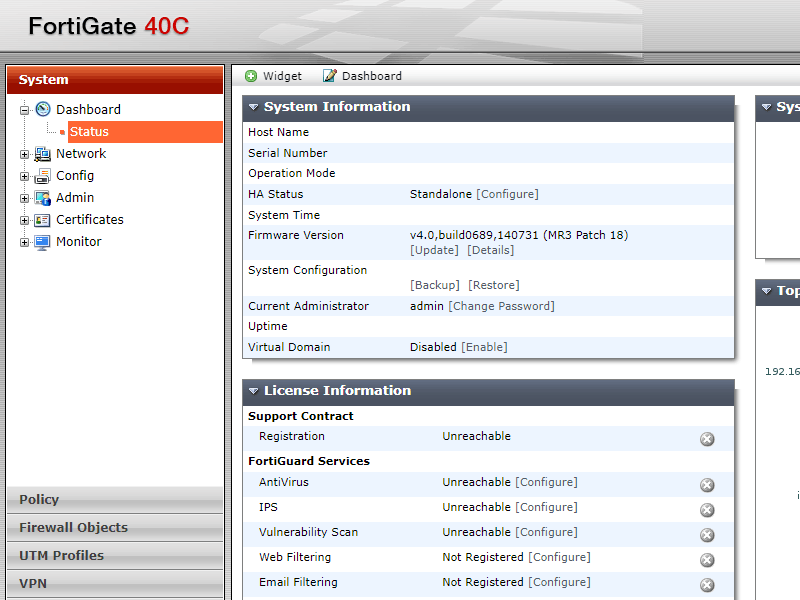Screen dimensions: 800x600
Task: Click the Monitor screen icon
Action: click(42, 242)
